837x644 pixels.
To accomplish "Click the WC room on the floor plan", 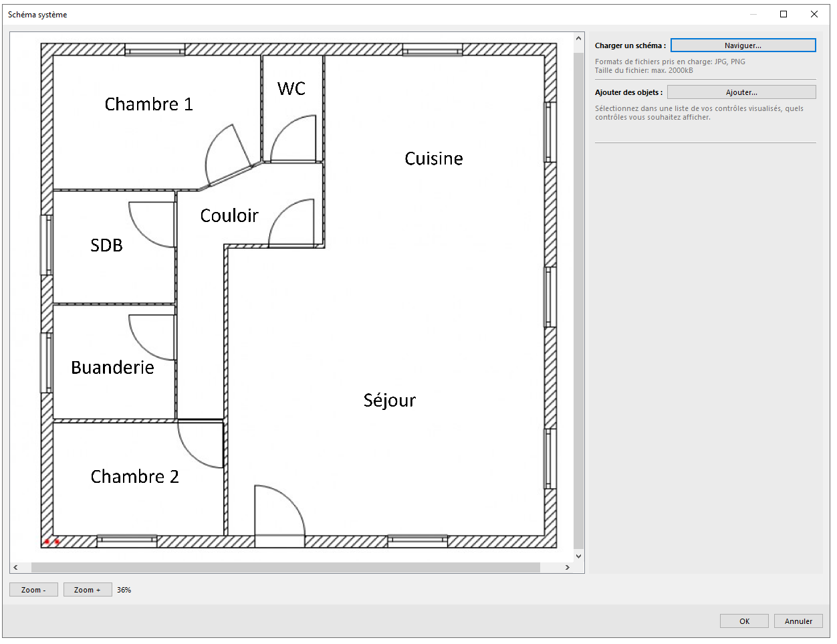I will click(x=291, y=89).
